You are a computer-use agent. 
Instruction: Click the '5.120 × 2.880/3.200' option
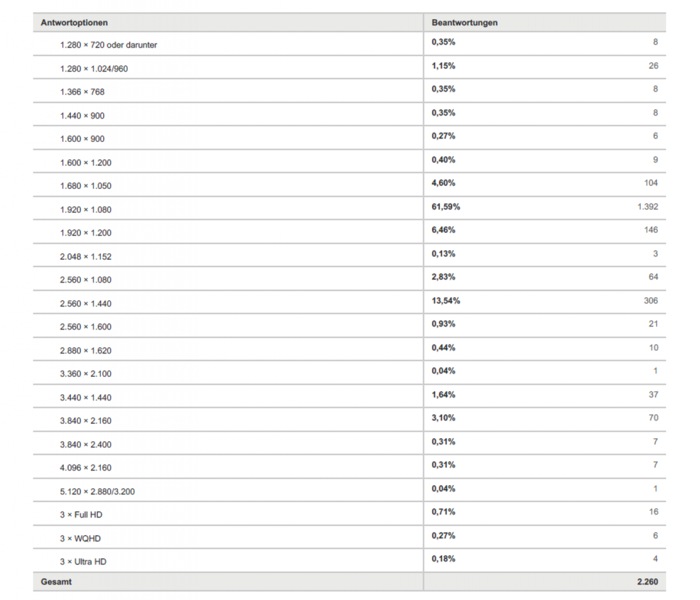coord(97,492)
